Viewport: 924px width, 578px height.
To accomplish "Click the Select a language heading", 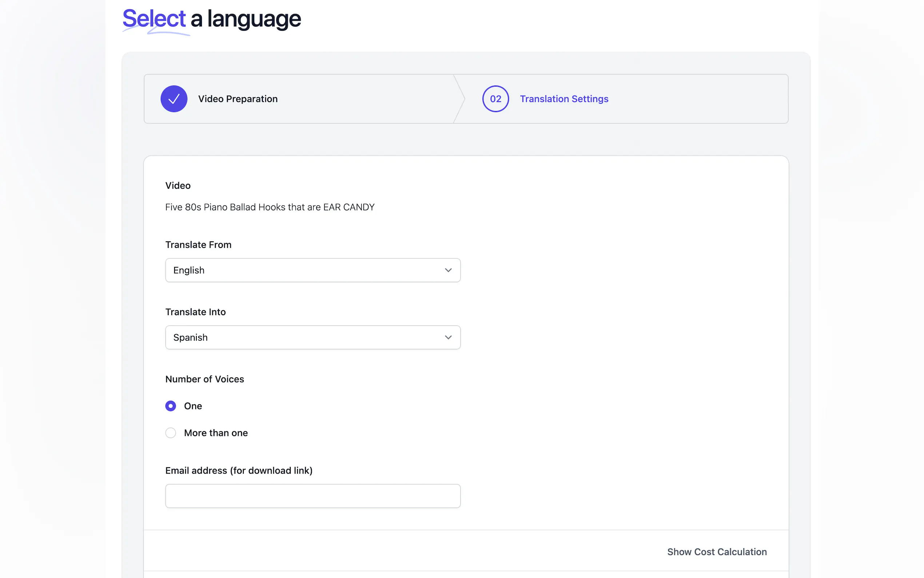I will tap(212, 19).
